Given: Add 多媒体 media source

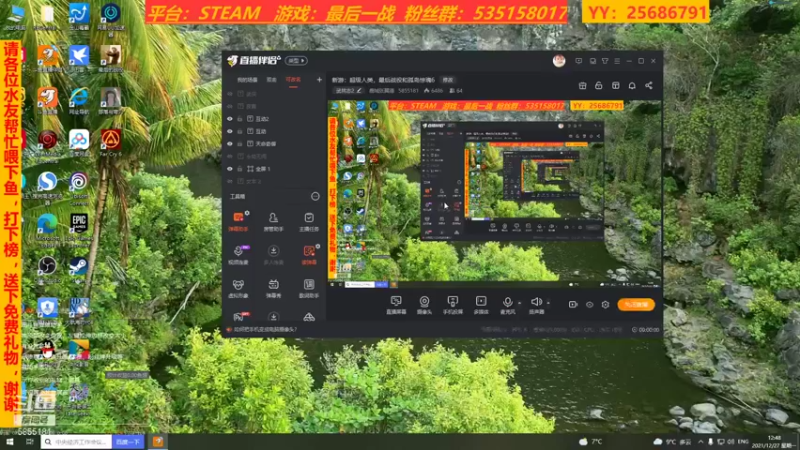Looking at the screenshot, I should click(x=481, y=305).
